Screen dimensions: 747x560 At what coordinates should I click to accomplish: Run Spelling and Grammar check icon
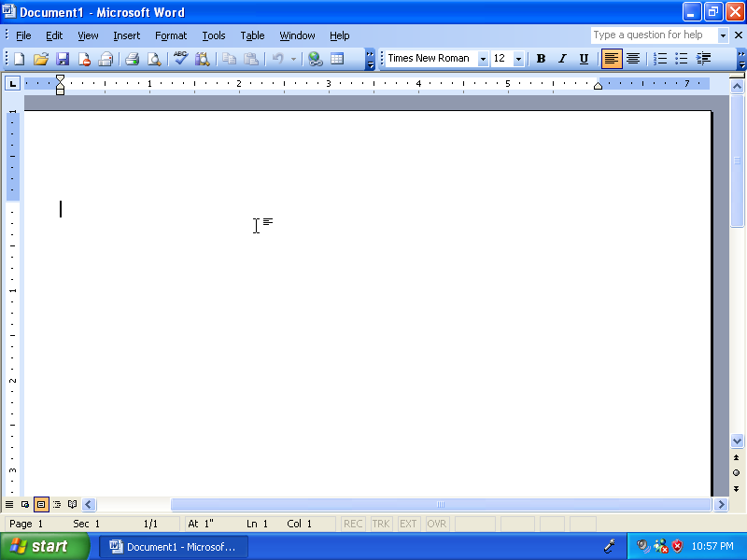[180, 59]
